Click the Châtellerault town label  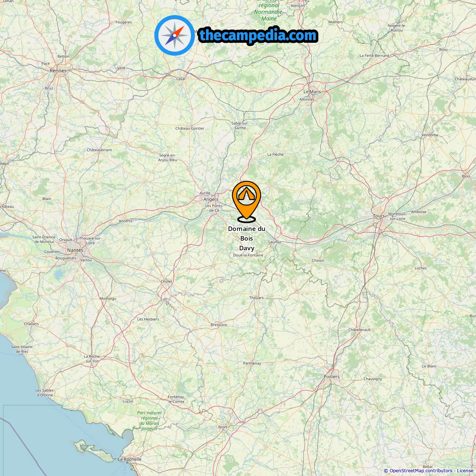359,330
